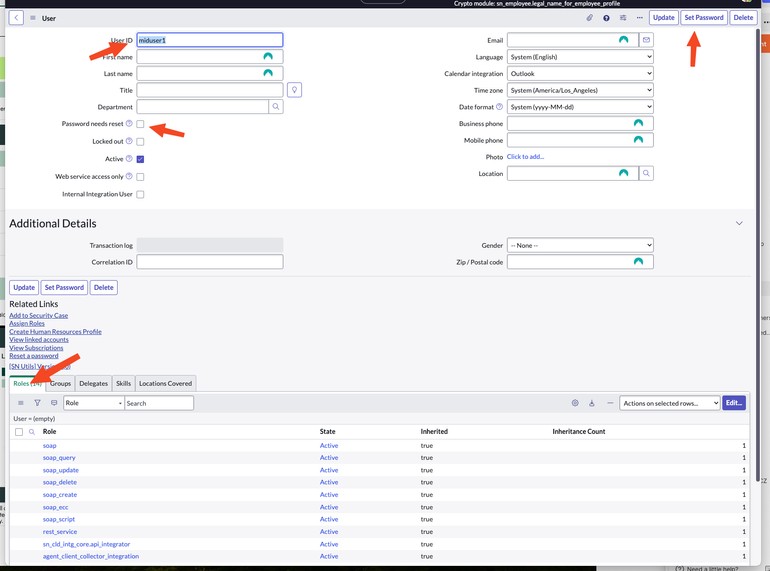Open Roles list hamburger menu icon
This screenshot has height=571, width=770.
[x=21, y=403]
